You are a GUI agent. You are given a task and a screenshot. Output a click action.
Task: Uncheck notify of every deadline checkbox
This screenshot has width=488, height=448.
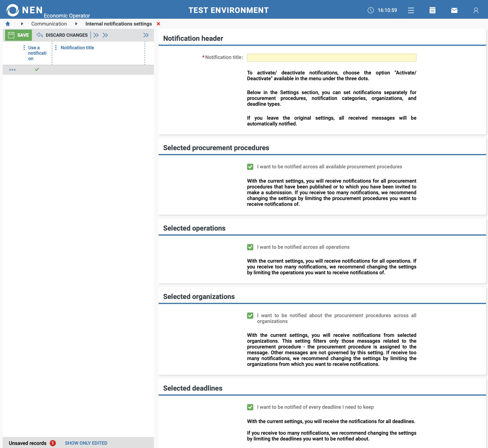pyautogui.click(x=250, y=407)
